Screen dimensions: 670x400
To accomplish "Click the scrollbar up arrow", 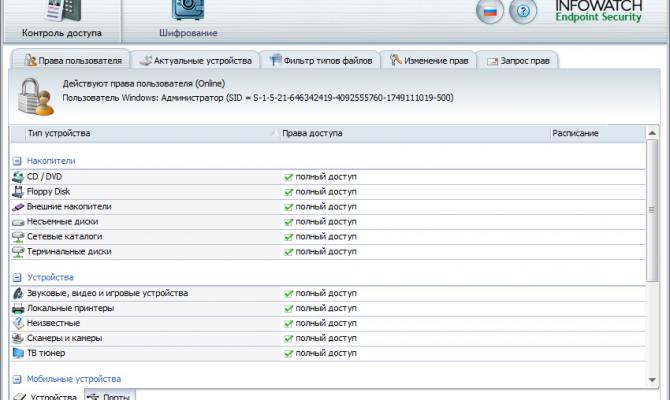I will (x=652, y=133).
